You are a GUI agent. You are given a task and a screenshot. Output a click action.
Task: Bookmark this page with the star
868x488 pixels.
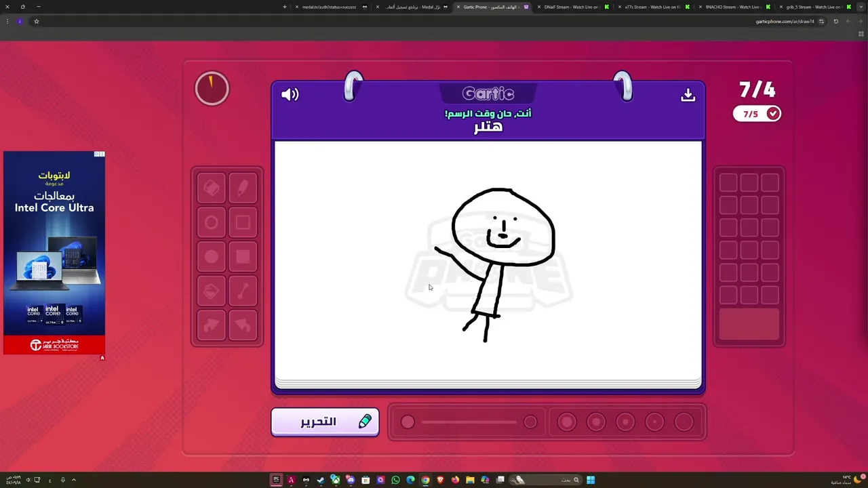[37, 21]
